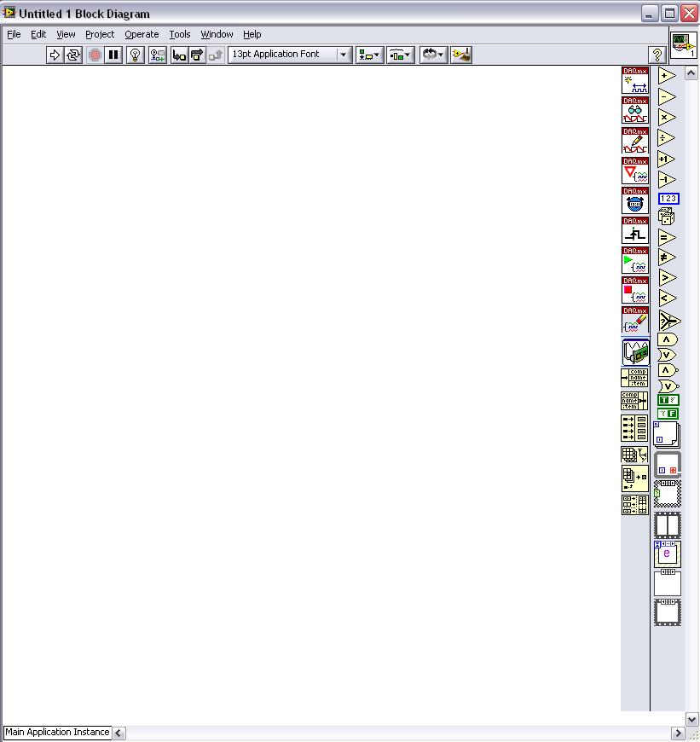This screenshot has width=700, height=742.
Task: Select DAQmx Start Task green arrow icon
Action: pyautogui.click(x=634, y=260)
